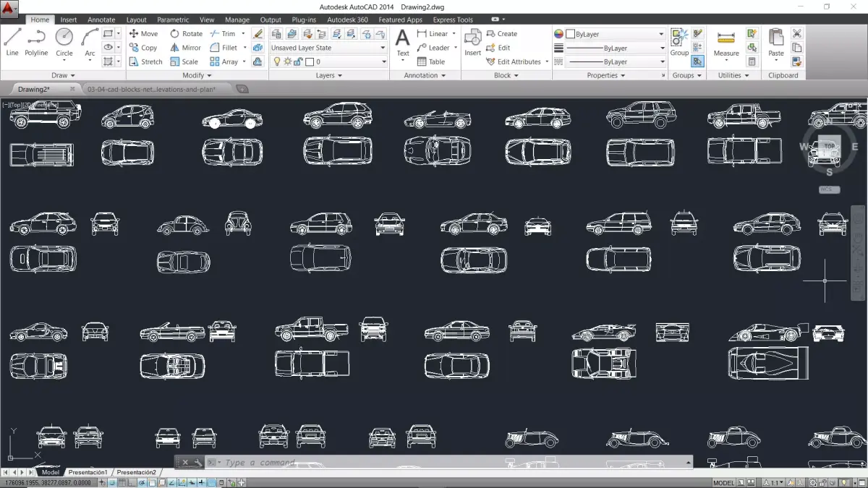Expand the Block panel
The height and width of the screenshot is (488, 868).
click(506, 75)
